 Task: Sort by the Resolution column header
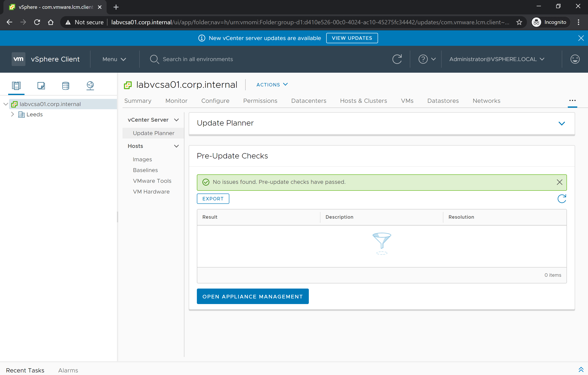(x=461, y=217)
